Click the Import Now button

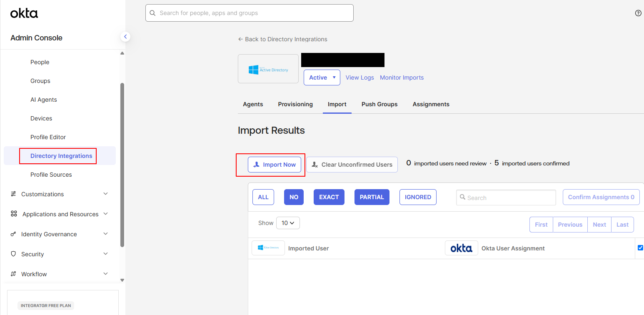[275, 165]
